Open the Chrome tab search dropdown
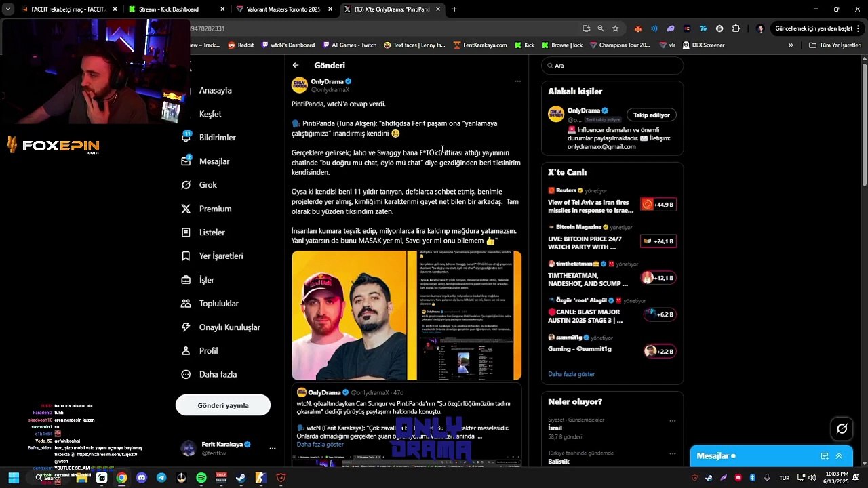 point(8,9)
